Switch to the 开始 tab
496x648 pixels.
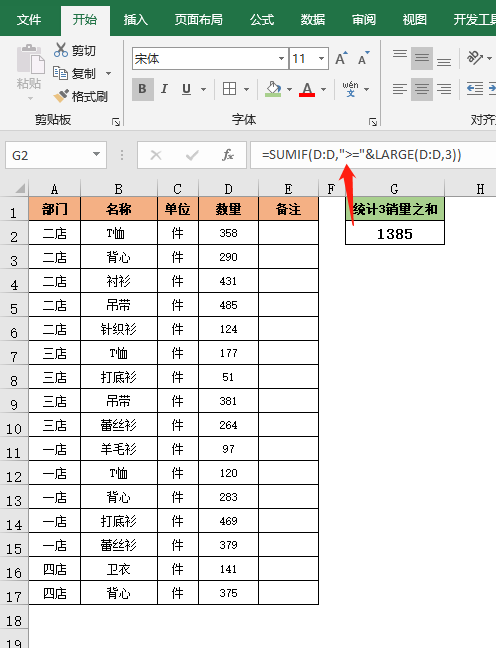coord(85,19)
